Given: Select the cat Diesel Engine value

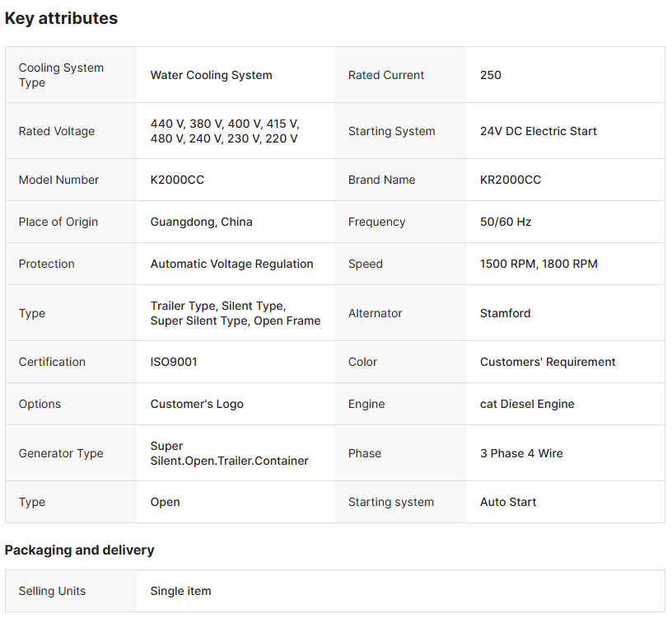Looking at the screenshot, I should click(527, 404).
